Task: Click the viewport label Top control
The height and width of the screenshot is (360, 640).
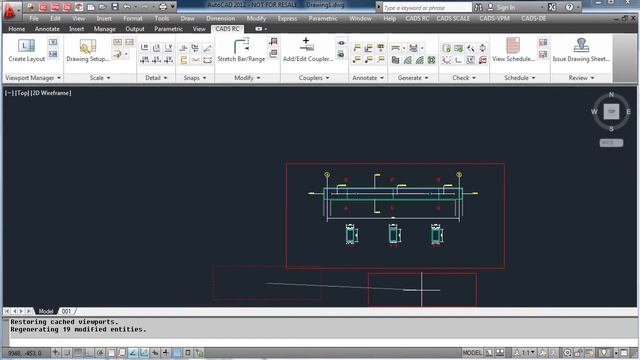Action: [22, 93]
